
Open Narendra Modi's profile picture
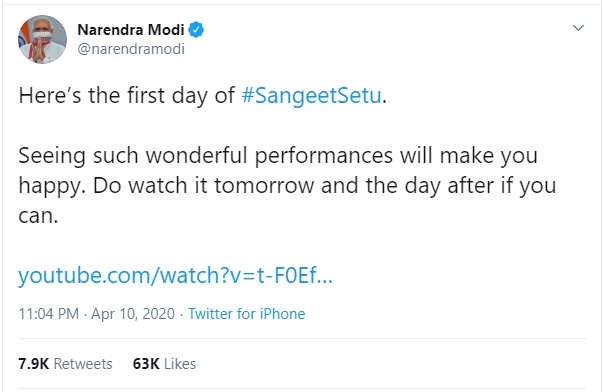pyautogui.click(x=42, y=39)
